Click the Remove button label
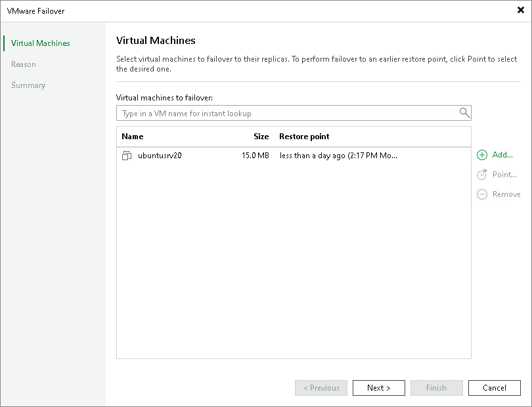The width and height of the screenshot is (532, 407). pyautogui.click(x=506, y=194)
